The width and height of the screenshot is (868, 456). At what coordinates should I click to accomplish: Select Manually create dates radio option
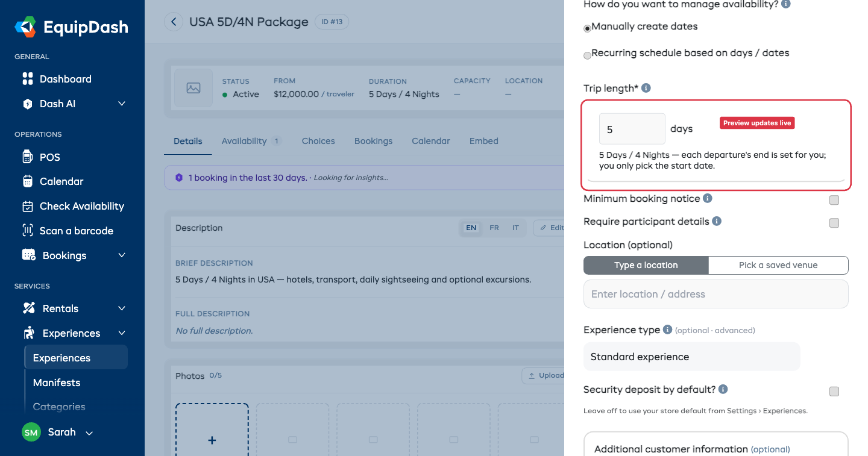[x=588, y=28]
